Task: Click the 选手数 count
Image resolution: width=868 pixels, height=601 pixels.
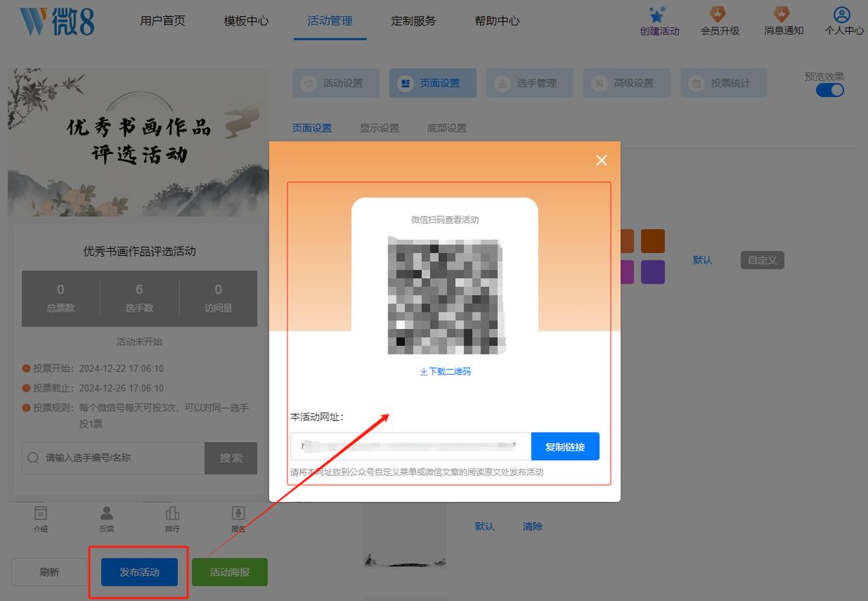Action: [x=140, y=298]
